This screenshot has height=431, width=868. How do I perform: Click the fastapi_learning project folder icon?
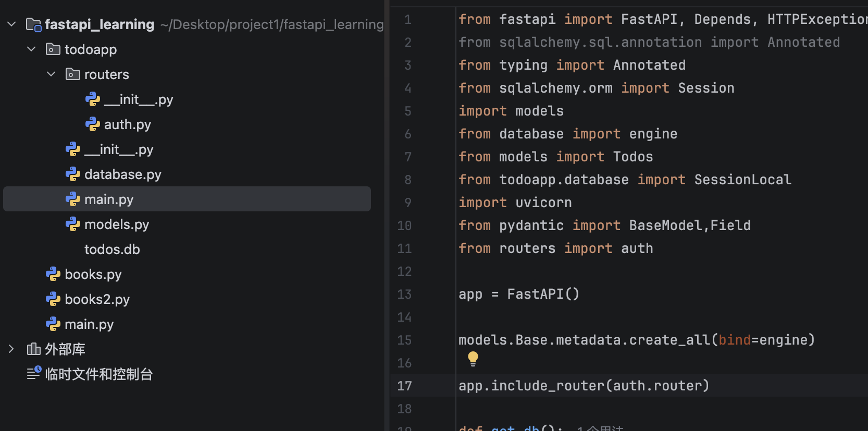[x=34, y=24]
